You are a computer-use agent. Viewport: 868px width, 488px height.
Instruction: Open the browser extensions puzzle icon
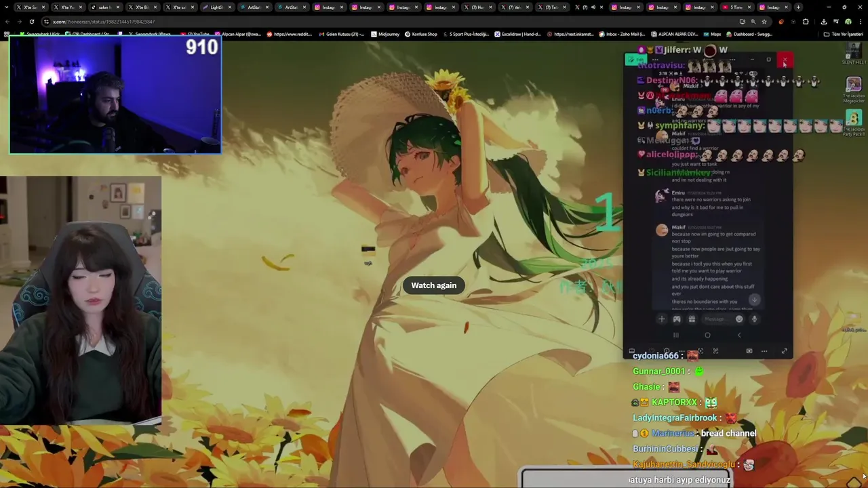tap(806, 22)
